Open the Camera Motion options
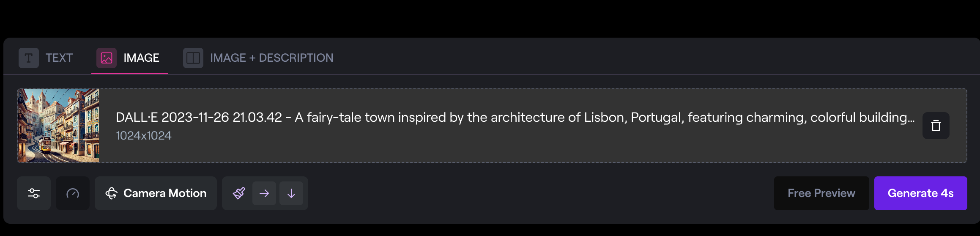 [165, 193]
